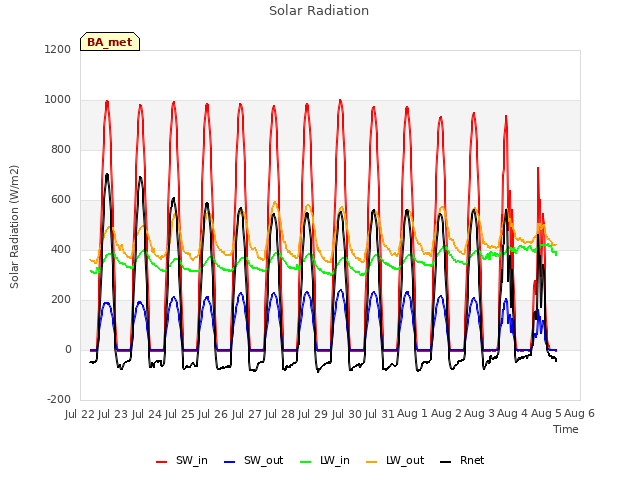Screen dimensions: 640x480
Task: Click the Aug 3 x-axis date label
Action: click(x=480, y=414)
